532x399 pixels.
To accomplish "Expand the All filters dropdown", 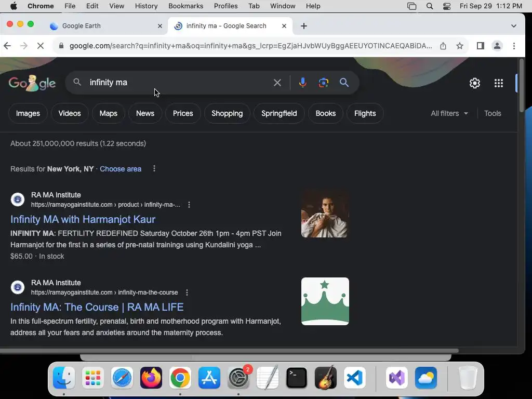I will click(x=449, y=113).
